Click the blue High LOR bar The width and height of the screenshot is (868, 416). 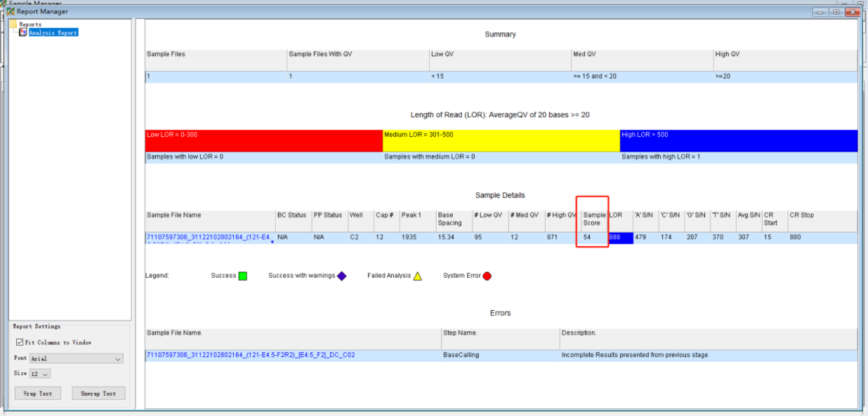pyautogui.click(x=739, y=141)
